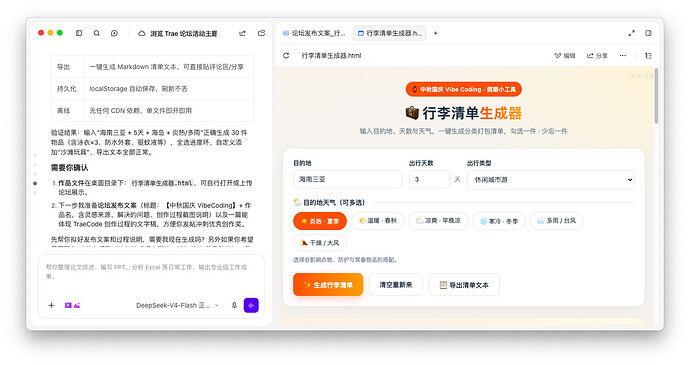Screen dimensions: 690x365
Task: Switch to the 行李清单生成器 tab
Action: [389, 33]
